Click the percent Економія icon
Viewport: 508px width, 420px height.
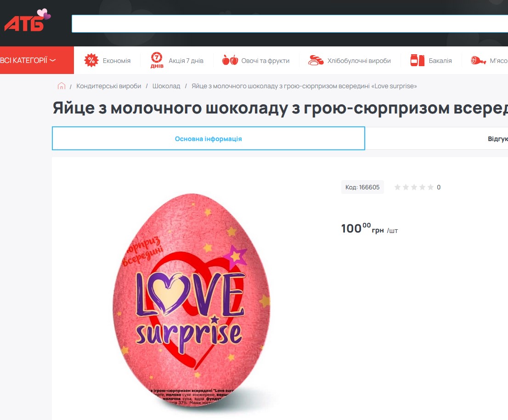[91, 60]
